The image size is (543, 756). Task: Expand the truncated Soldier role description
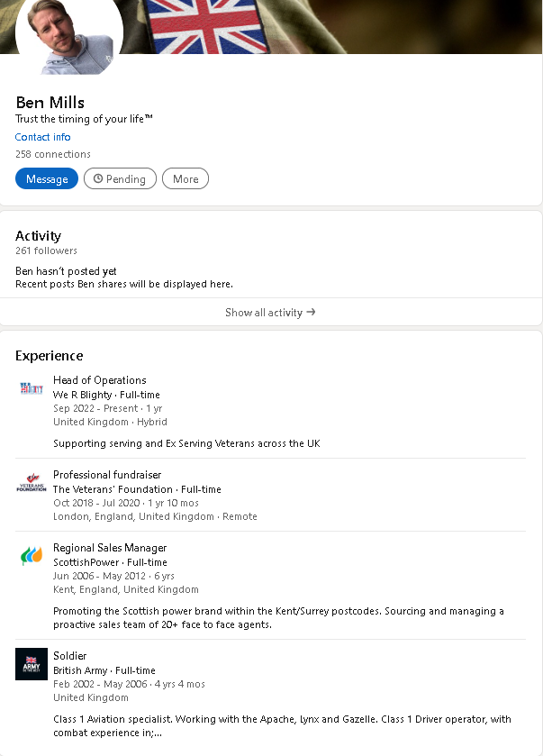(x=157, y=733)
